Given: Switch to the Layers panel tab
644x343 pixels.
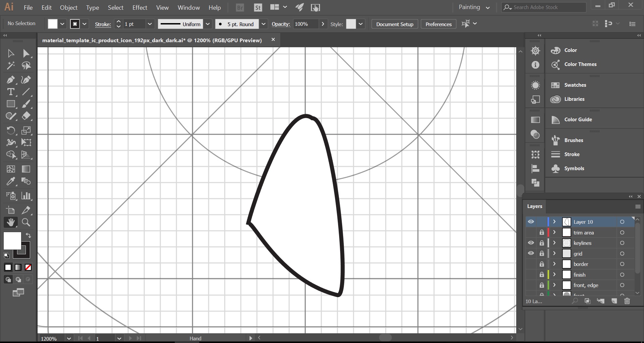Looking at the screenshot, I should click(535, 206).
